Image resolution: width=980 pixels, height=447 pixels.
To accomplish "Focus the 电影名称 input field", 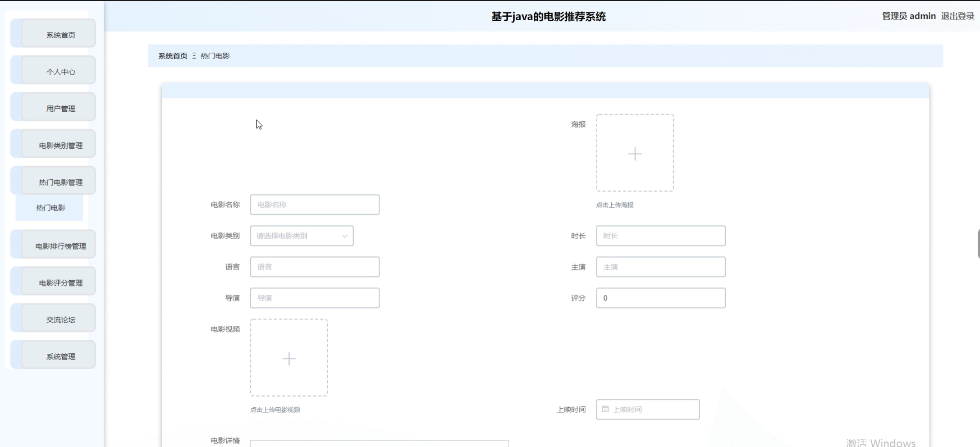I will [x=315, y=205].
